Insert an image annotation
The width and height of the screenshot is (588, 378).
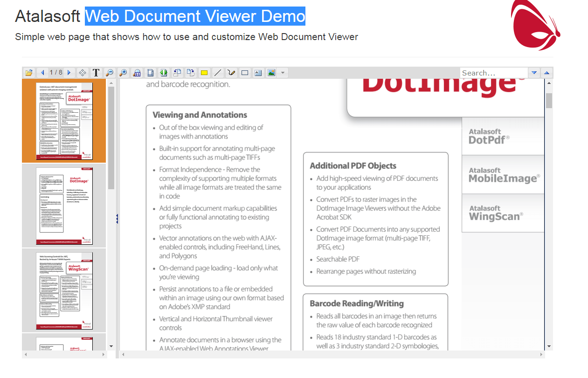point(271,73)
